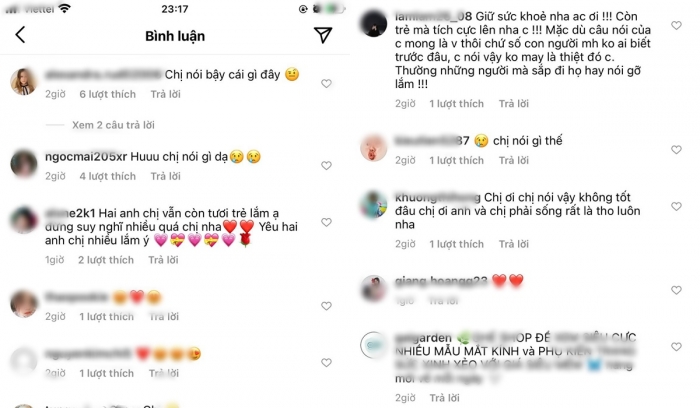
Task: Like the comment 'Chị nói bậy cái gì đây'
Action: point(326,83)
